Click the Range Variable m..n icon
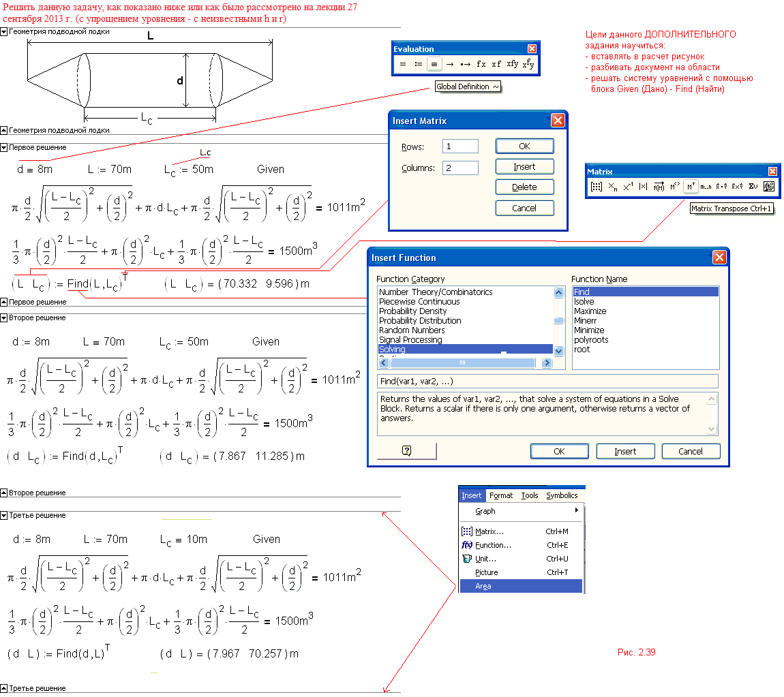Viewport: 784px width, 697px height. click(x=706, y=187)
